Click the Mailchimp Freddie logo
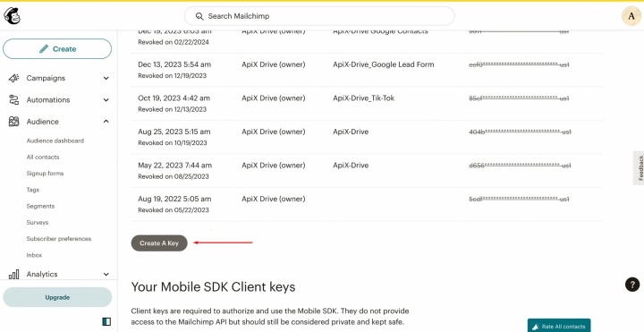Viewport: 644px width, 332px height. [12, 16]
